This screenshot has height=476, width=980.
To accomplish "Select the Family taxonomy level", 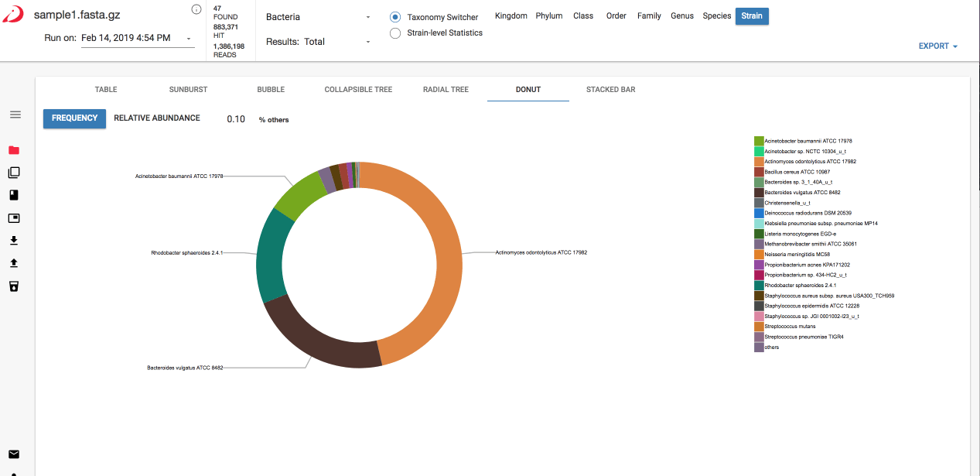I will (x=649, y=16).
